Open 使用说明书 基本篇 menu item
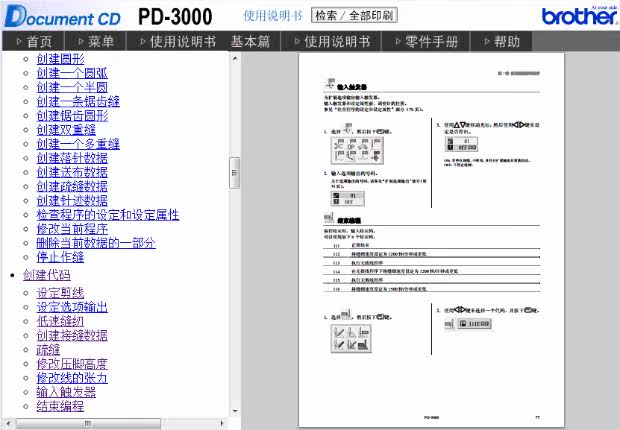The image size is (620, 430). pyautogui.click(x=204, y=41)
